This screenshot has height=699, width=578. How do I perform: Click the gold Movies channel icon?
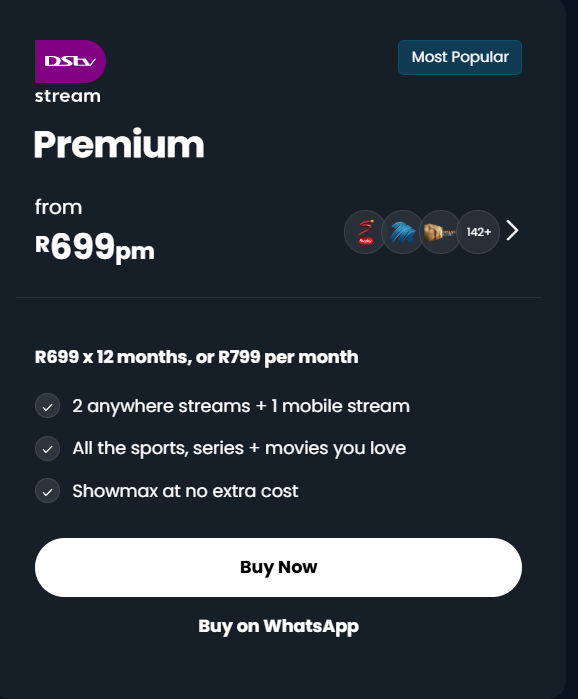point(440,232)
